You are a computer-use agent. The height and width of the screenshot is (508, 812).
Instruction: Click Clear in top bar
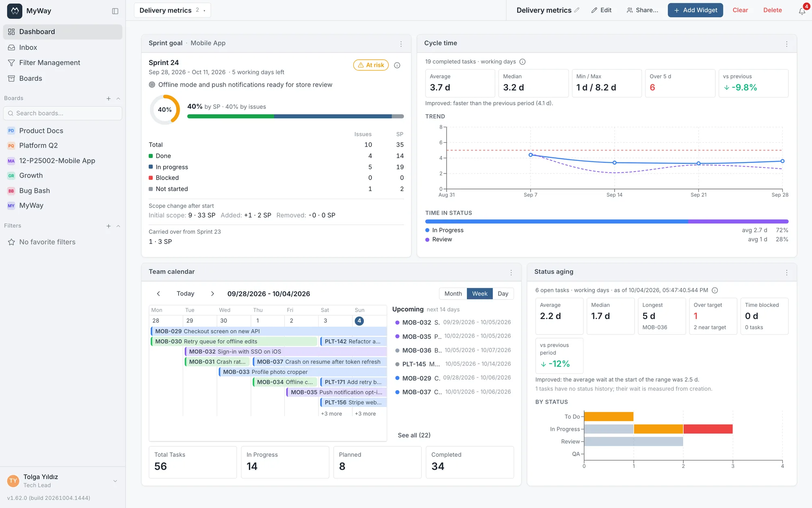point(740,10)
